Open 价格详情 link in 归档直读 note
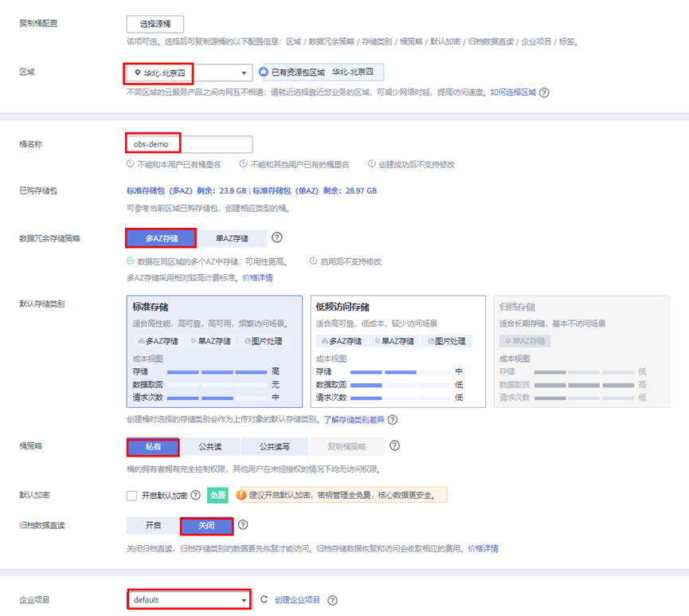Viewport: 689px width, 616px height. coord(483,549)
